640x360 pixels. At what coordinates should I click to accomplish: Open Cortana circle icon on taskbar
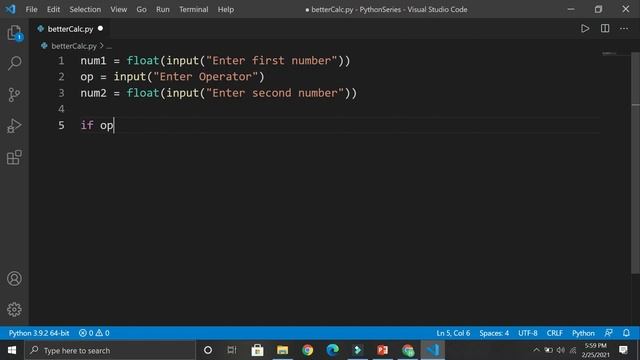tap(208, 350)
